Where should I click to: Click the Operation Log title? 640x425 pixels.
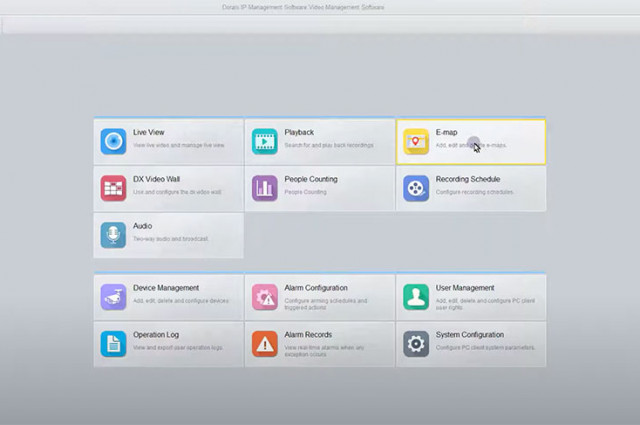pyautogui.click(x=156, y=335)
